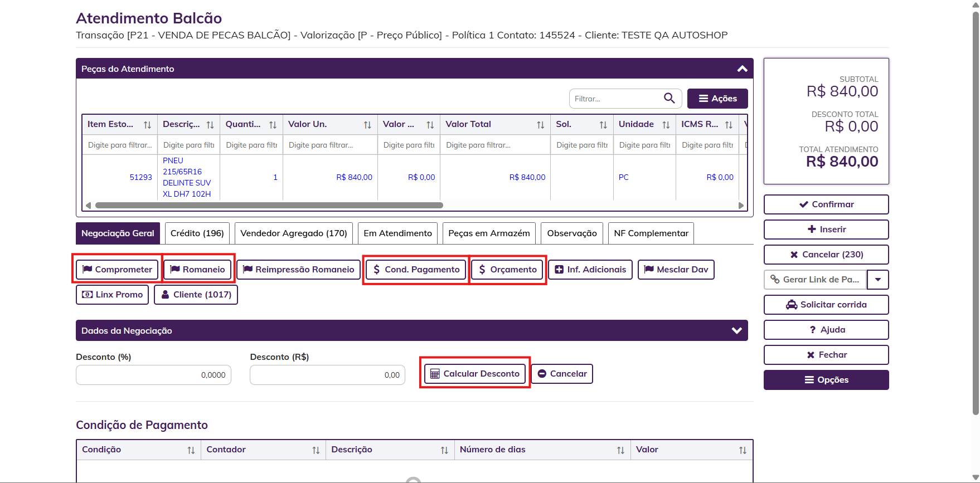The image size is (980, 483).
Task: Click the Fechar button
Action: [x=826, y=355]
